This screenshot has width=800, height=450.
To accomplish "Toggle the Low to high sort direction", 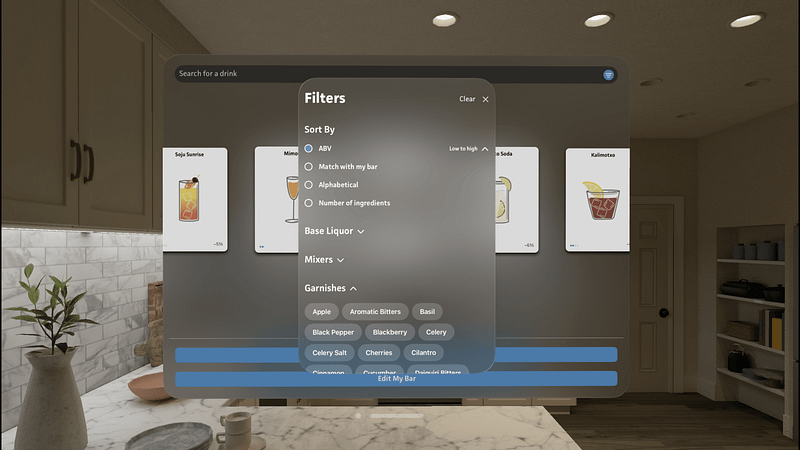I will [x=468, y=149].
